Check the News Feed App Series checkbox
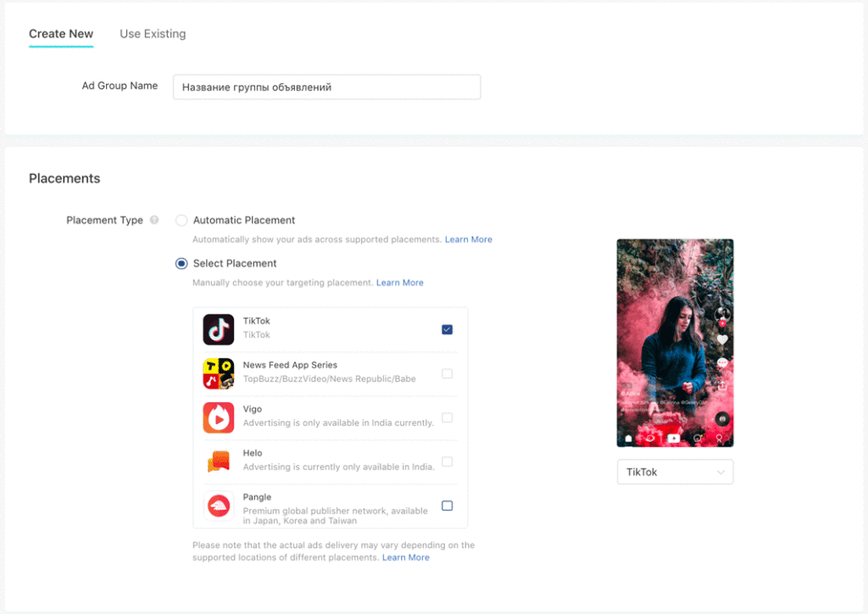Screen dimensions: 868x614 447,373
